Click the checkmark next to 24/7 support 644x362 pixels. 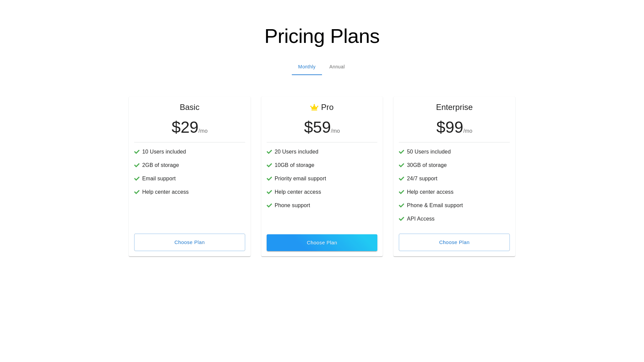point(401,179)
